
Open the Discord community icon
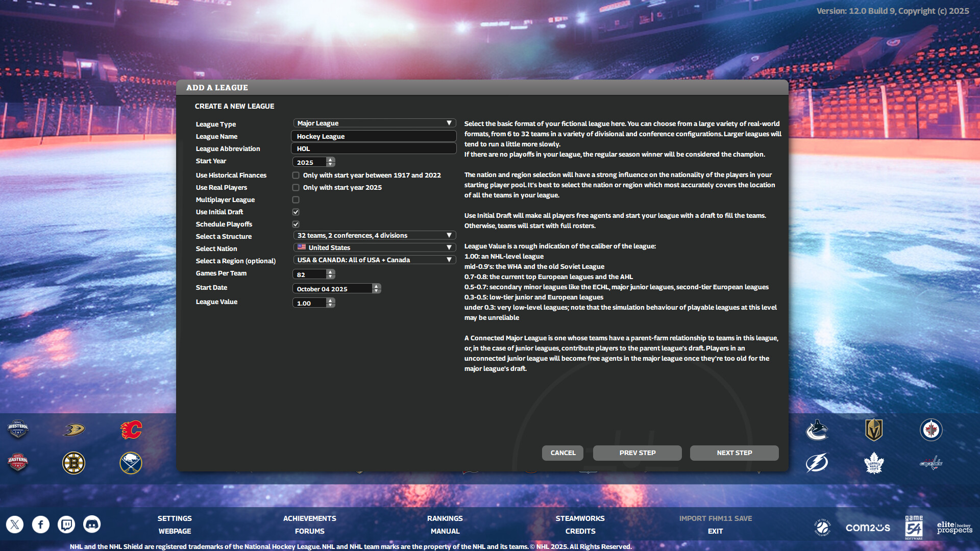[92, 524]
